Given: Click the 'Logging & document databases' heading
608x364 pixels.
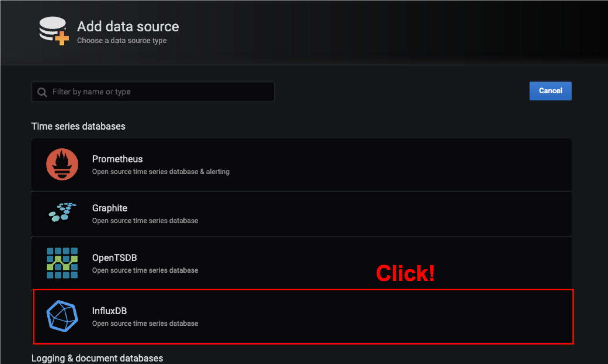Looking at the screenshot, I should click(x=97, y=358).
